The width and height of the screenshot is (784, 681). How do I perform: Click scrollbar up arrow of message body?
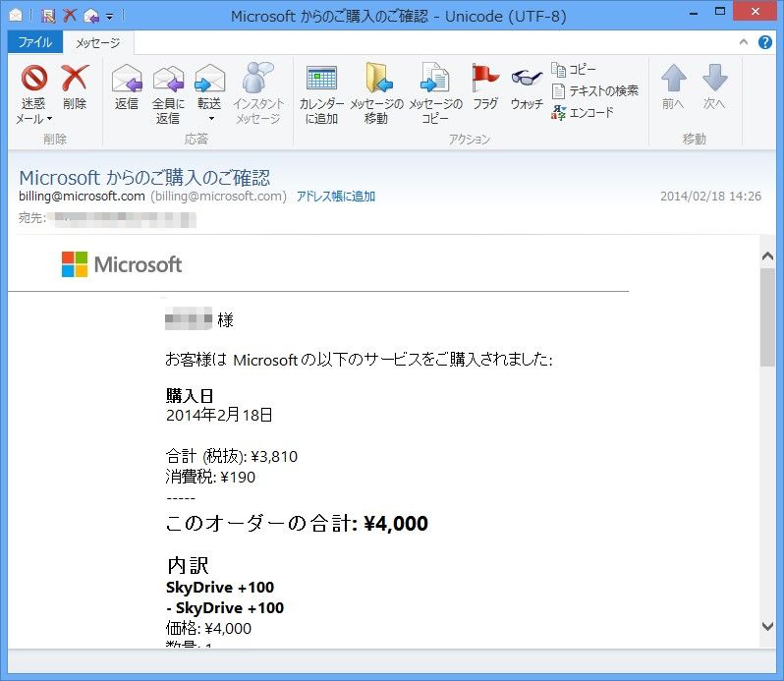pos(767,256)
